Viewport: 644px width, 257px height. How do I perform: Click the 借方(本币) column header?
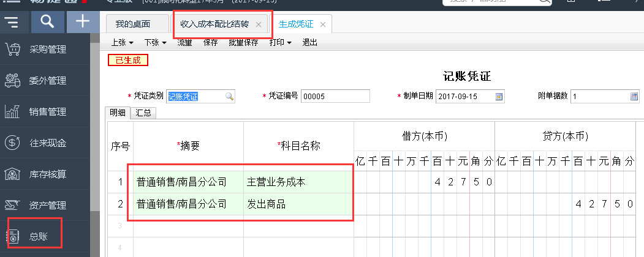[x=424, y=136]
